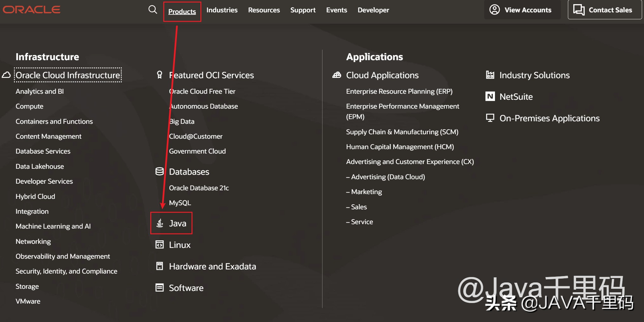Open Data Lakehouse link
Viewport: 644px width, 322px height.
pyautogui.click(x=40, y=167)
